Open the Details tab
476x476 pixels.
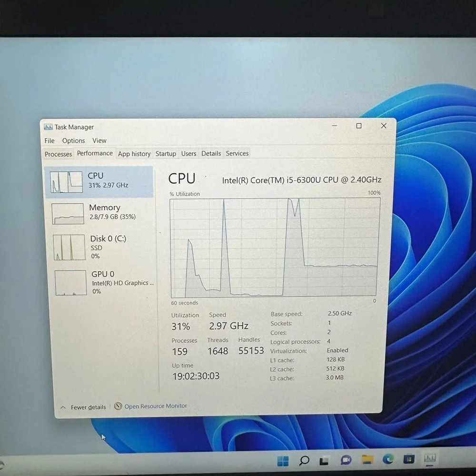point(211,153)
